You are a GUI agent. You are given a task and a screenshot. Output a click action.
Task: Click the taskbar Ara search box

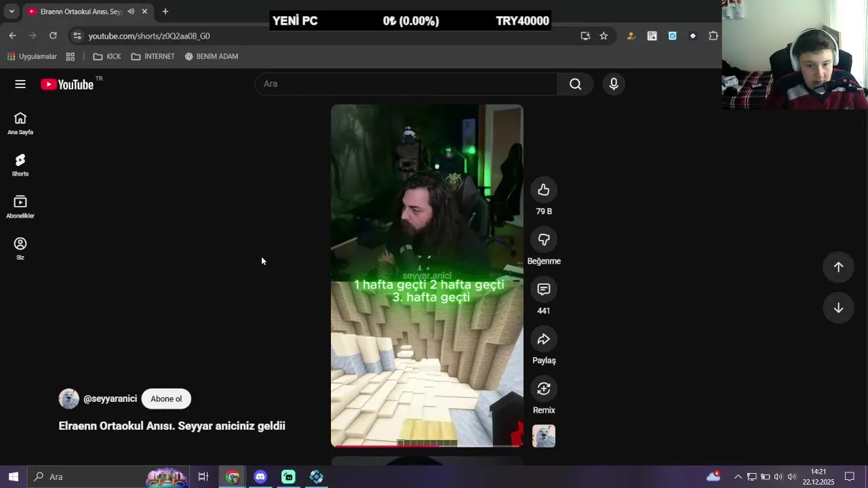108,476
